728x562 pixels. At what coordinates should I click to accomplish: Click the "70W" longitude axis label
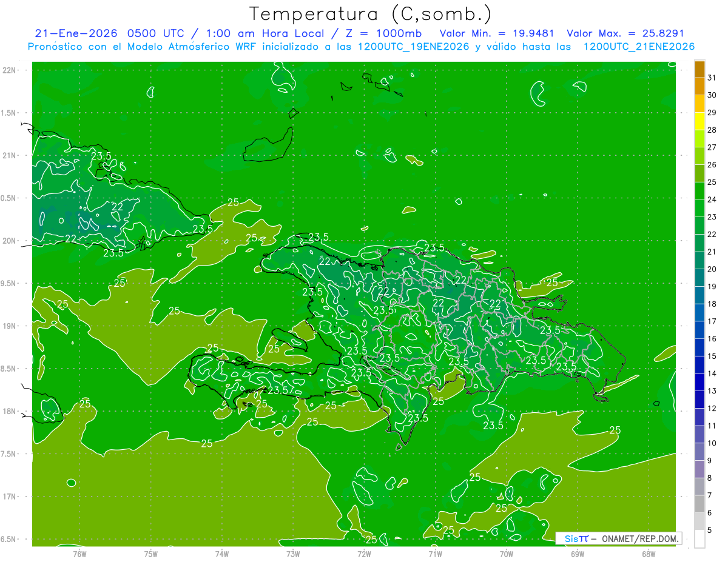click(507, 554)
